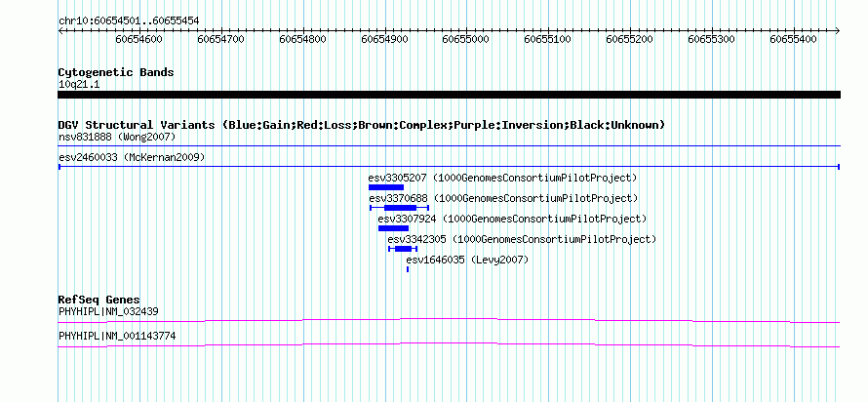Click the esv3307924 blue gain bar
Viewport: 868px width, 402px height.
(x=394, y=228)
